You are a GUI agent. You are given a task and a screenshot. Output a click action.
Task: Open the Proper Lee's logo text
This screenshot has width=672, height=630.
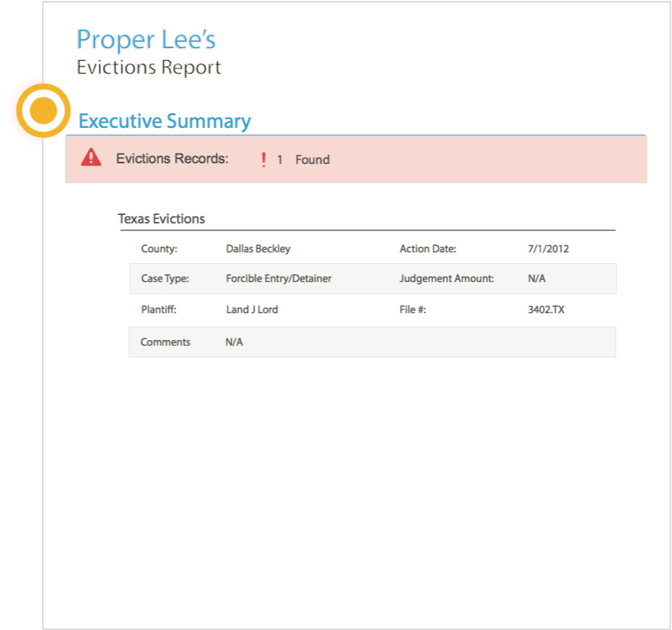coord(146,40)
